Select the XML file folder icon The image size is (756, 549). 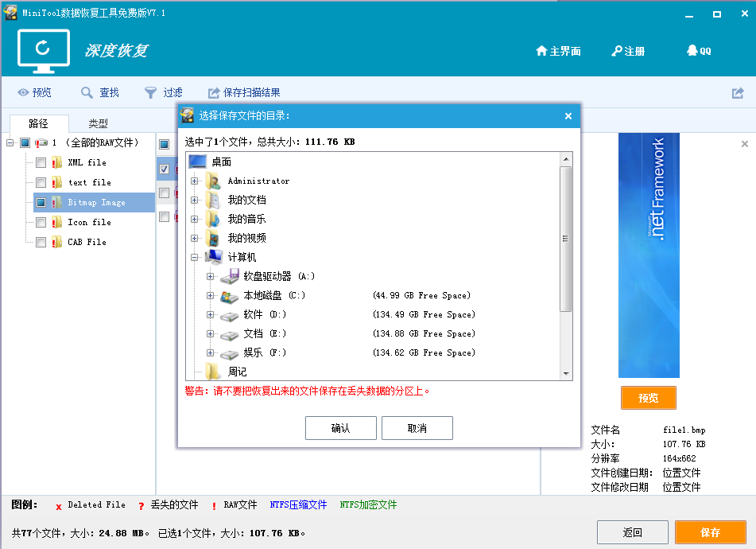click(x=57, y=162)
